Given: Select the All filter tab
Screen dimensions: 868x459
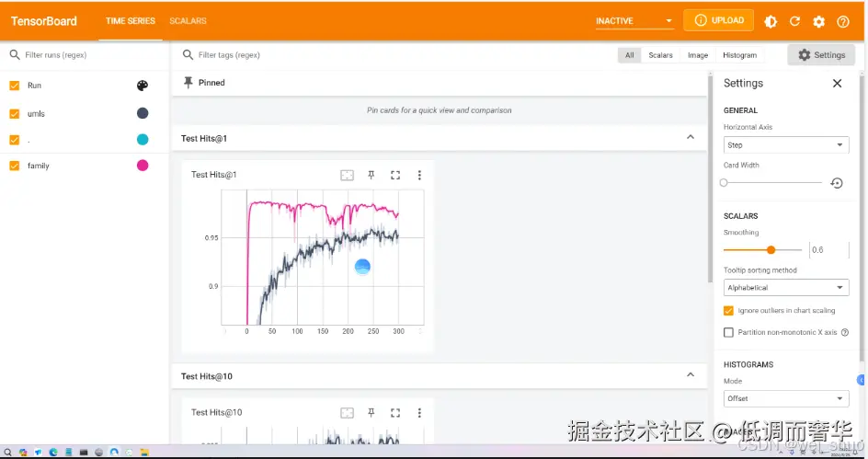Looking at the screenshot, I should click(630, 55).
